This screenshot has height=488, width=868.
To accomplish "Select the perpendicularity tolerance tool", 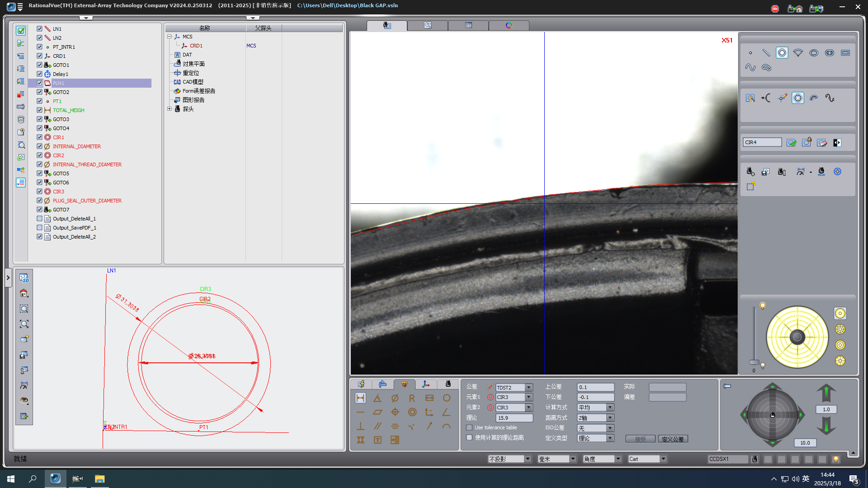I will click(x=360, y=426).
